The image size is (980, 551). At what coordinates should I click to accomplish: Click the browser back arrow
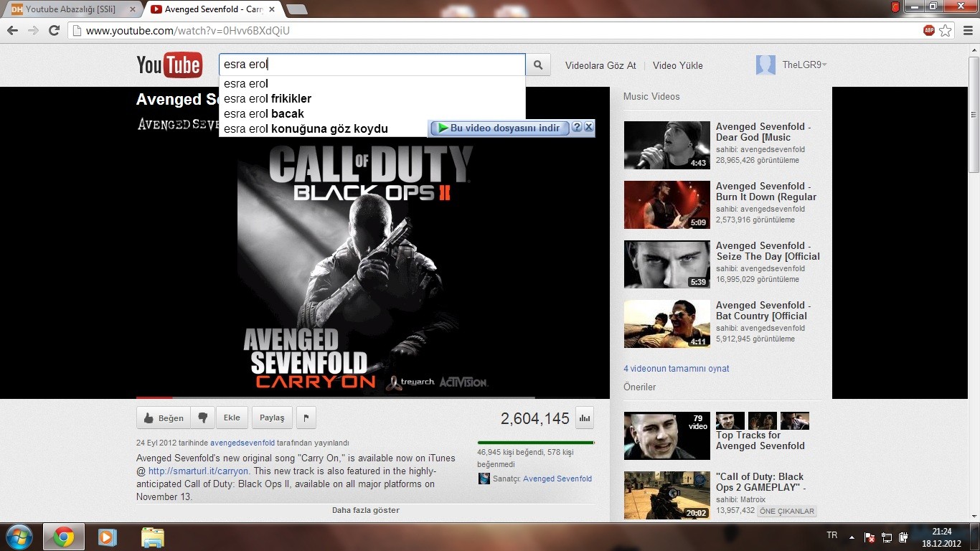click(12, 31)
